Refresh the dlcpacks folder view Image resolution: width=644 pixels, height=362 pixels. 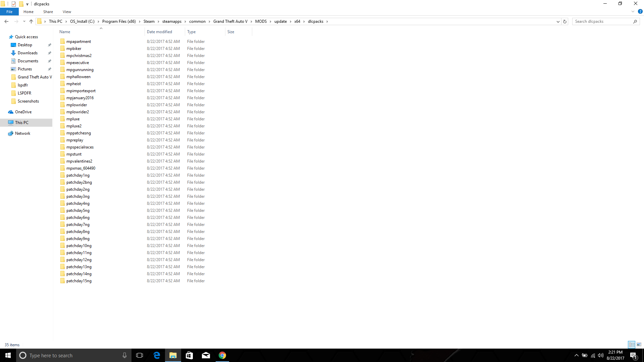[565, 21]
